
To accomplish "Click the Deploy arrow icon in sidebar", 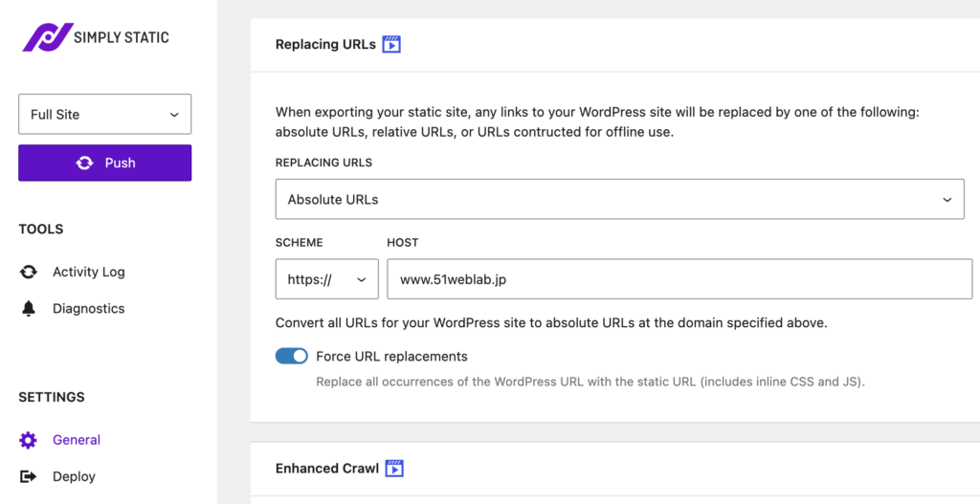I will [x=29, y=476].
